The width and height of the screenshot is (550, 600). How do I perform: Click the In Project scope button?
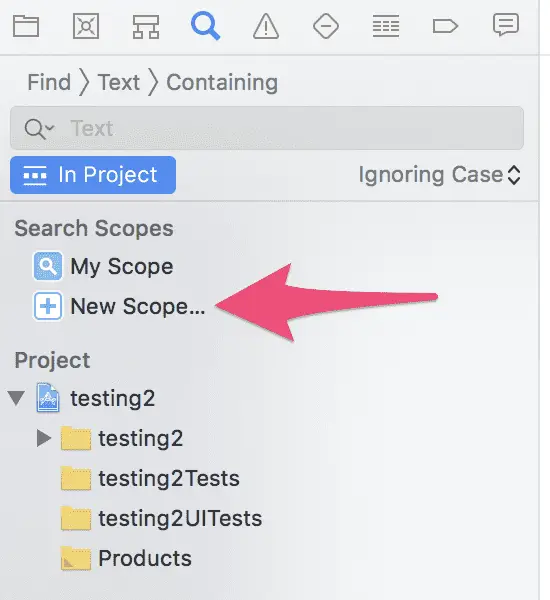point(93,175)
